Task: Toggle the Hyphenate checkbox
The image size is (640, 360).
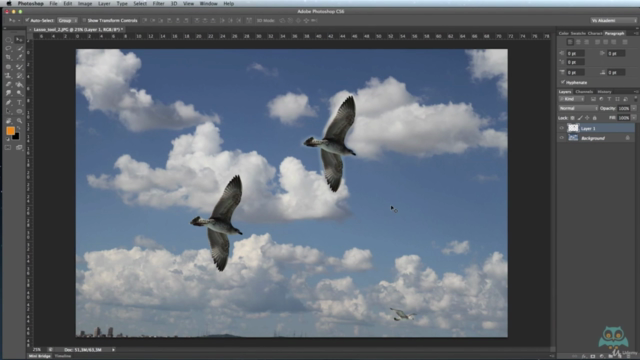Action: point(563,82)
